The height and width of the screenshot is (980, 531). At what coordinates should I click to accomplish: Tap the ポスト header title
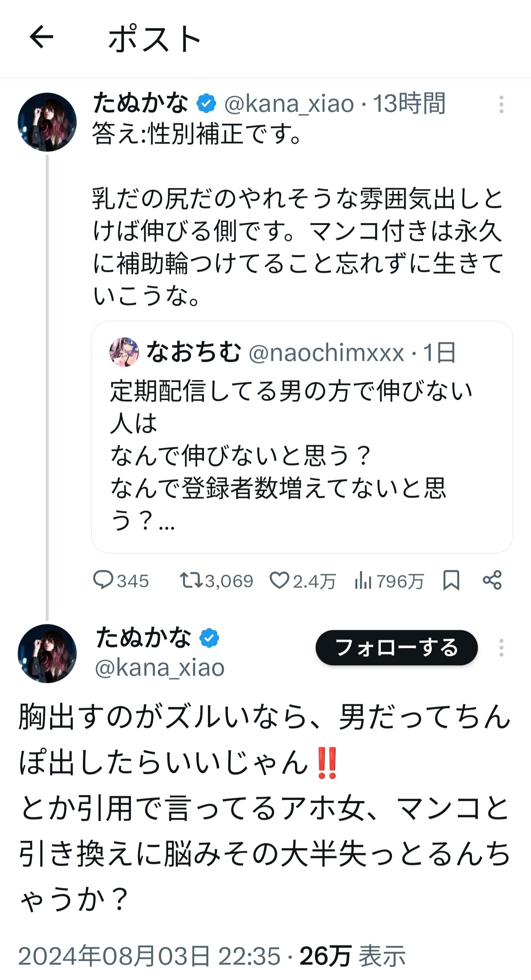point(155,39)
